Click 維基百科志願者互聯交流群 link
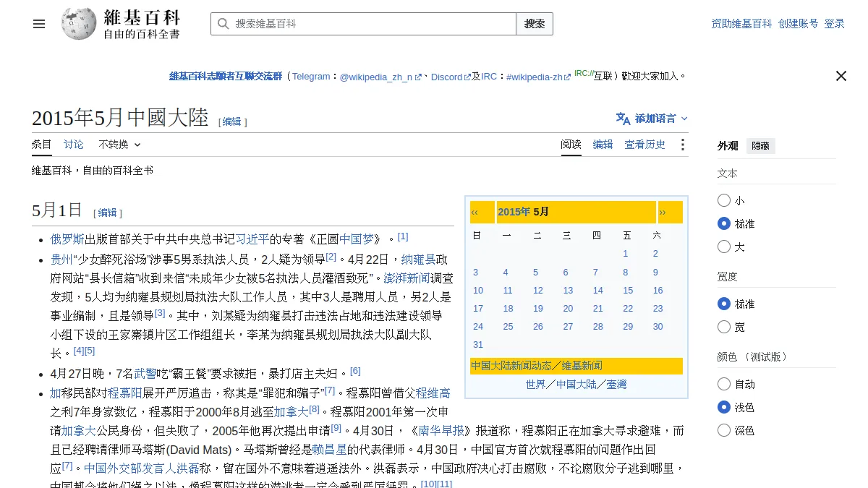Image resolution: width=868 pixels, height=488 pixels. point(226,76)
